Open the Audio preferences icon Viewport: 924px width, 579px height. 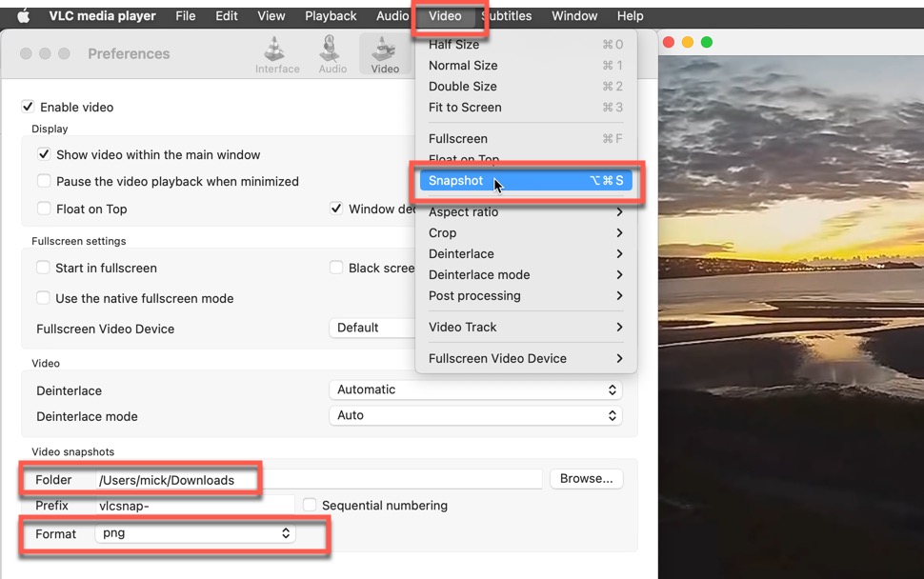pyautogui.click(x=331, y=54)
